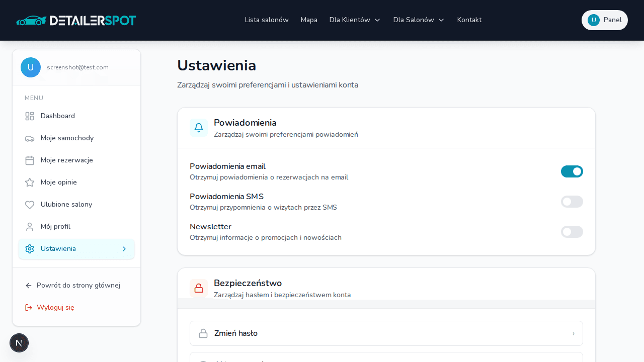Click Powrót do strony głównej link
The image size is (644, 362).
click(x=72, y=285)
